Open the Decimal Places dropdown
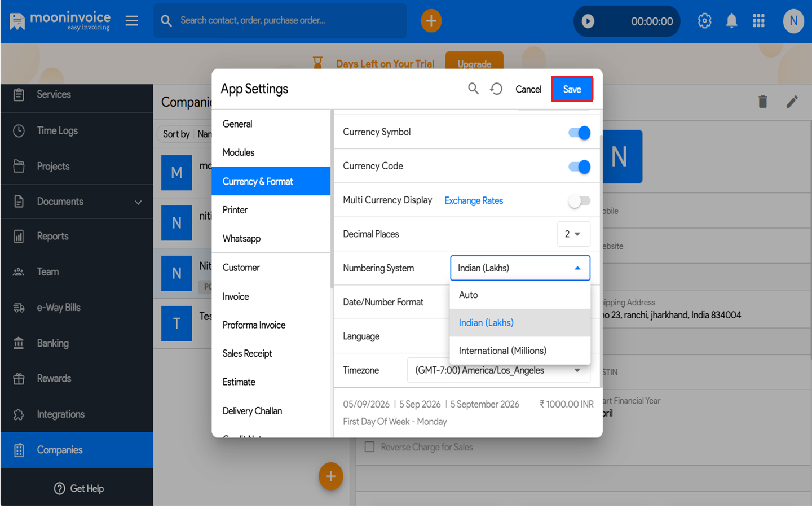812x508 pixels. (573, 234)
